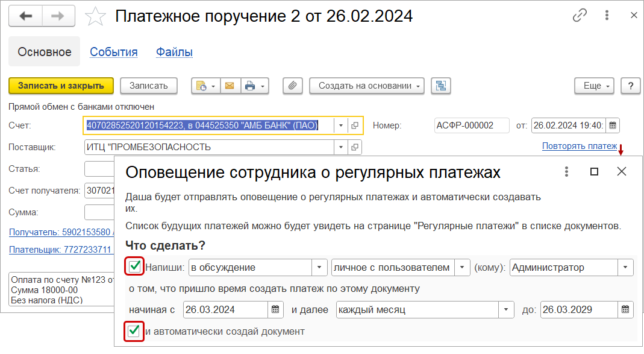This screenshot has height=354, width=644.
Task: Attach a file with the paperclip icon
Action: click(292, 86)
